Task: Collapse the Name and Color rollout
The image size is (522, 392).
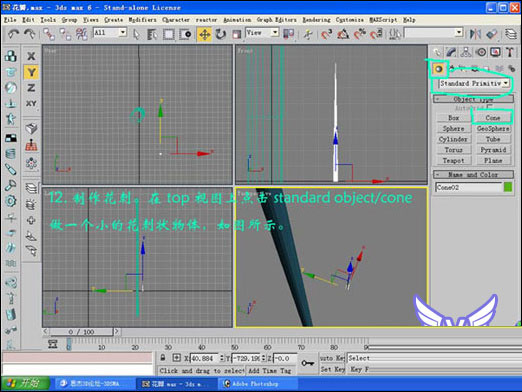Action: [473, 174]
